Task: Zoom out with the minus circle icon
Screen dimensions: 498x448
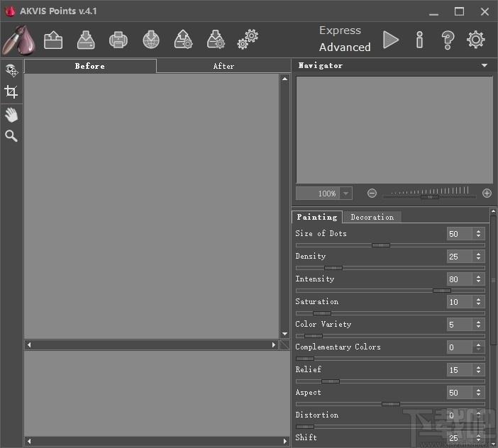Action: pyautogui.click(x=372, y=194)
